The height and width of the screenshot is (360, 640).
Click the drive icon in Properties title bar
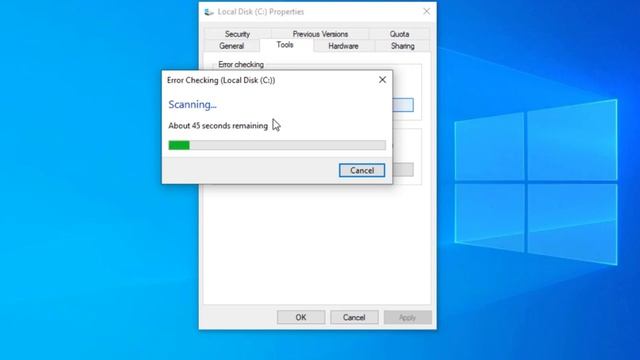[x=209, y=12]
